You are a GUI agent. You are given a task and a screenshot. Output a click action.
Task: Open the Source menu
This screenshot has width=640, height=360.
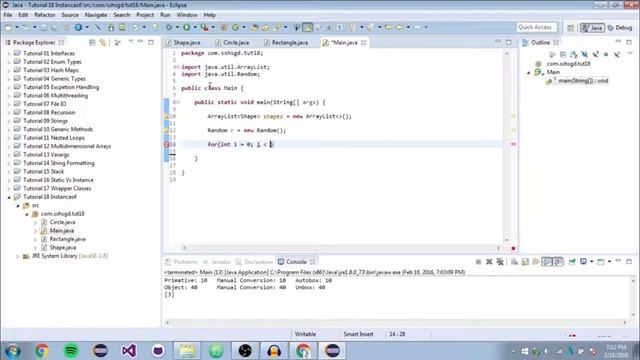pyautogui.click(x=70, y=15)
